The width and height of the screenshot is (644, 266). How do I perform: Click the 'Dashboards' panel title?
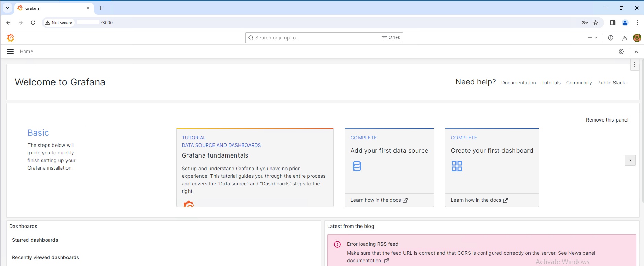pos(23,226)
